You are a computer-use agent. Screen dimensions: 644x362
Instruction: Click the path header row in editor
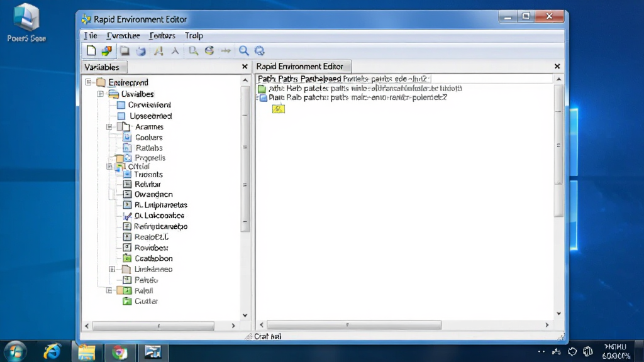(x=404, y=79)
